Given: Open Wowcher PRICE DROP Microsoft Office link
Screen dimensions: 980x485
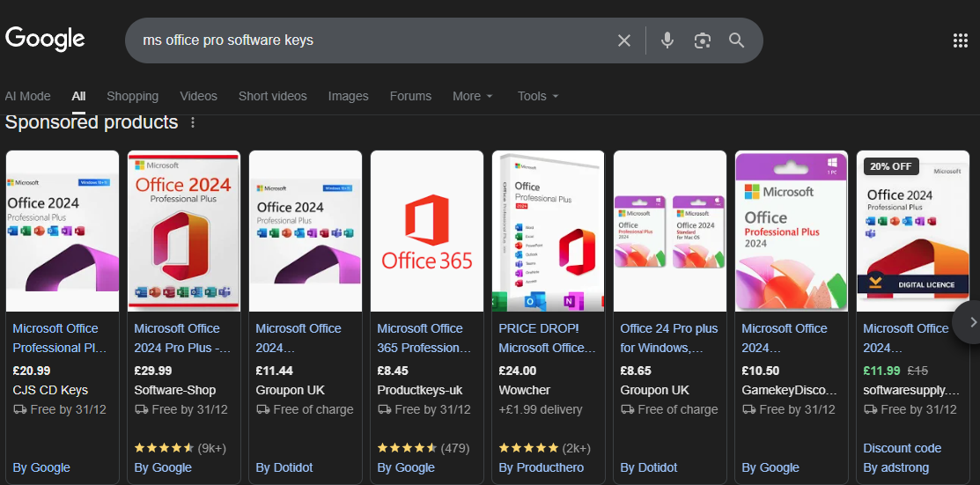Looking at the screenshot, I should pyautogui.click(x=546, y=337).
